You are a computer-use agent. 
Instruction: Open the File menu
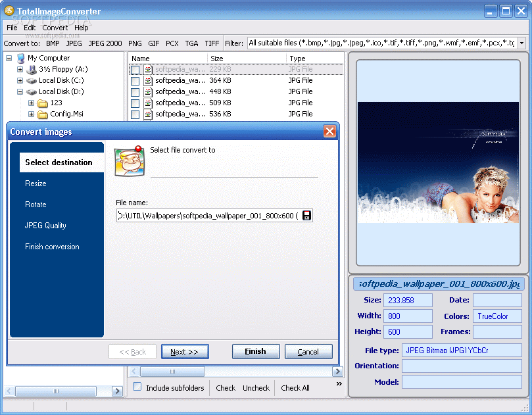[12, 28]
